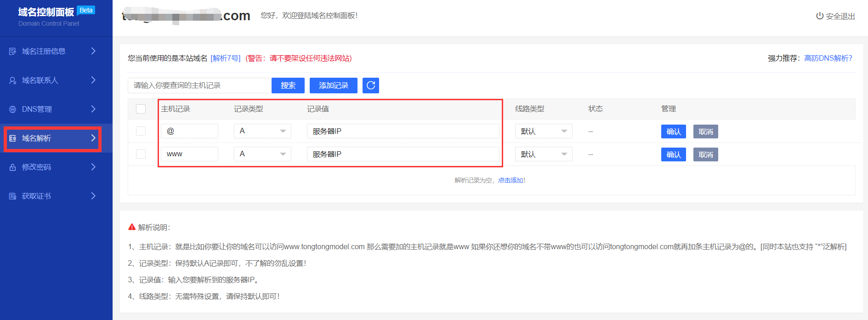Check the checkbox for the @ record row
868x320 pixels.
[141, 131]
